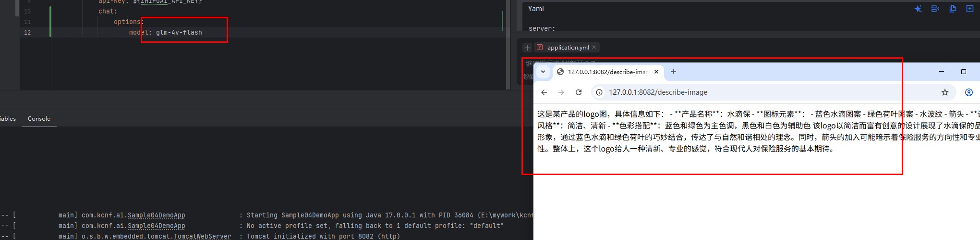Screen dimensions: 980x240
Task: Click the browser forward arrow
Action: click(x=561, y=92)
